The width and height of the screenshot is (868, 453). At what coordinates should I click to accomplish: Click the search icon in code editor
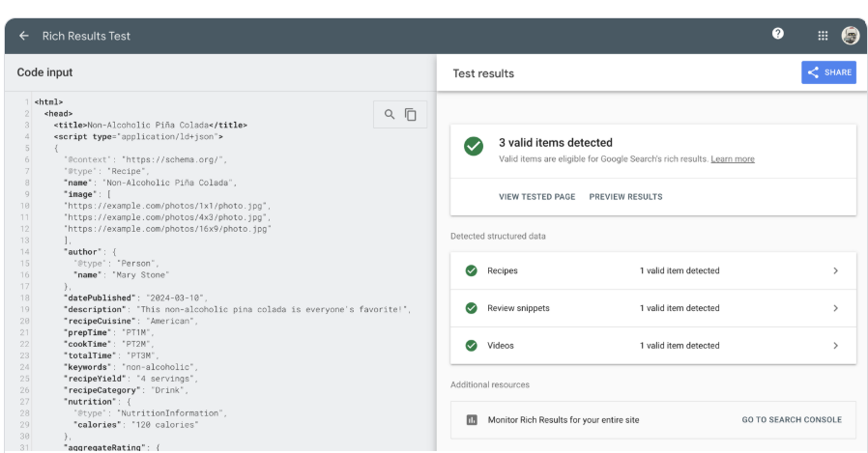point(390,115)
